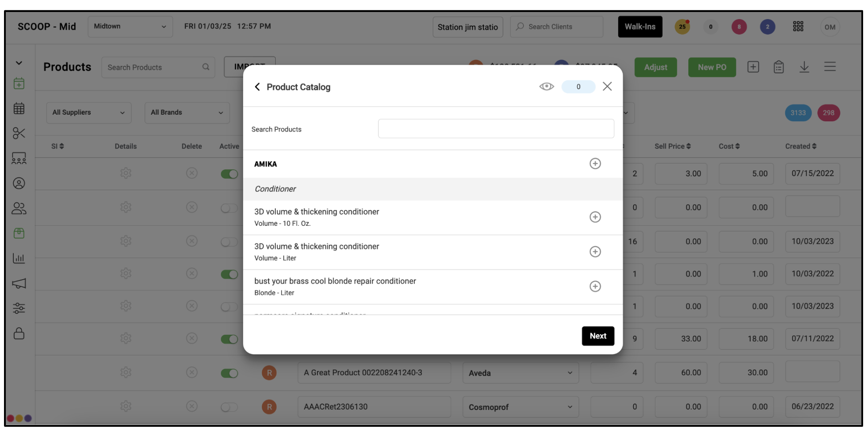Click the blue 3133 count badge
Image resolution: width=868 pixels, height=433 pixels.
(x=798, y=113)
